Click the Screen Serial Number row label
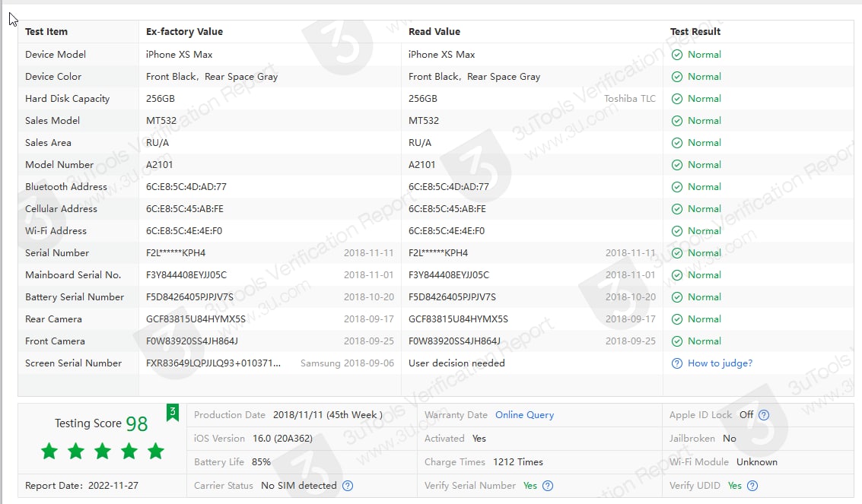Image resolution: width=862 pixels, height=504 pixels. point(73,363)
